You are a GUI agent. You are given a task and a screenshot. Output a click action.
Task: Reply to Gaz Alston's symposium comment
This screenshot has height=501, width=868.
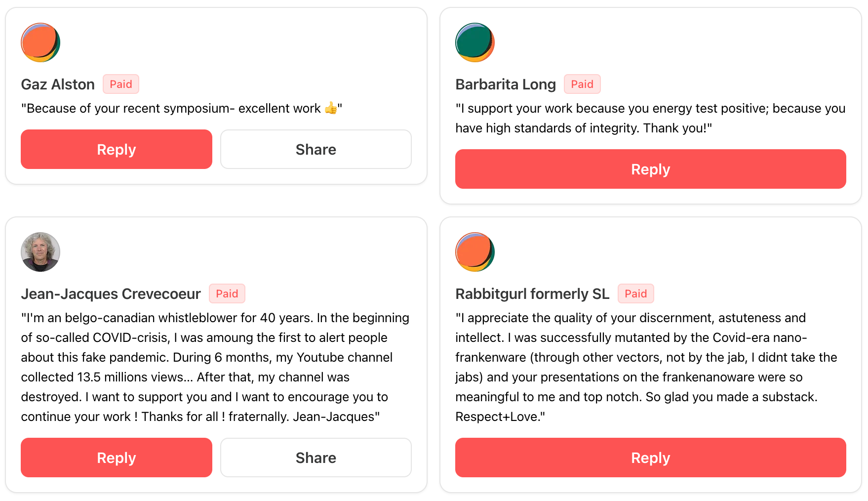coord(117,149)
